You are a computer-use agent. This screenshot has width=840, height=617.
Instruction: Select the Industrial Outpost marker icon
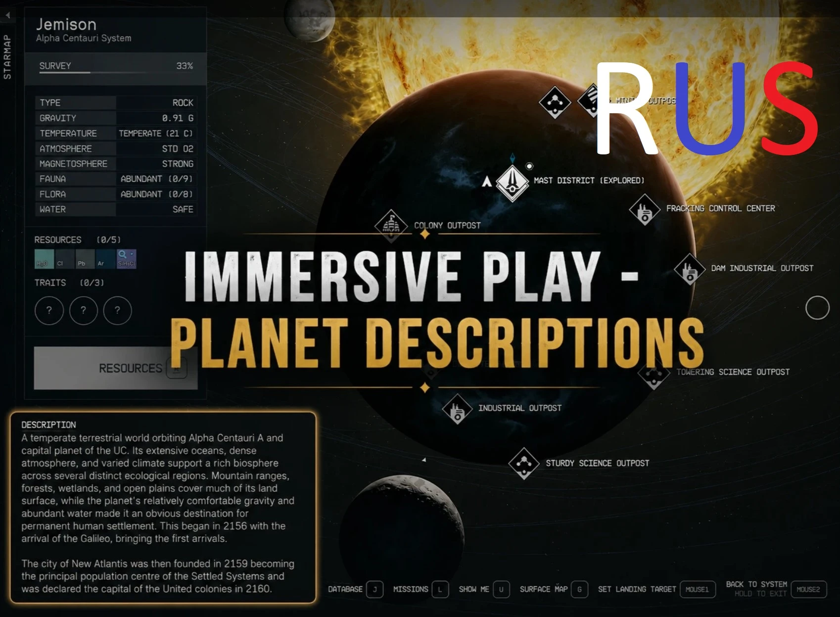click(457, 409)
